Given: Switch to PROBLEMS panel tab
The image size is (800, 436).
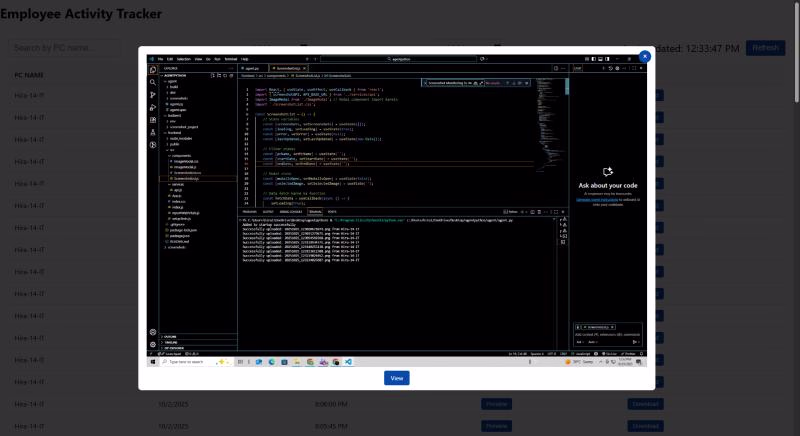Looking at the screenshot, I should point(249,212).
